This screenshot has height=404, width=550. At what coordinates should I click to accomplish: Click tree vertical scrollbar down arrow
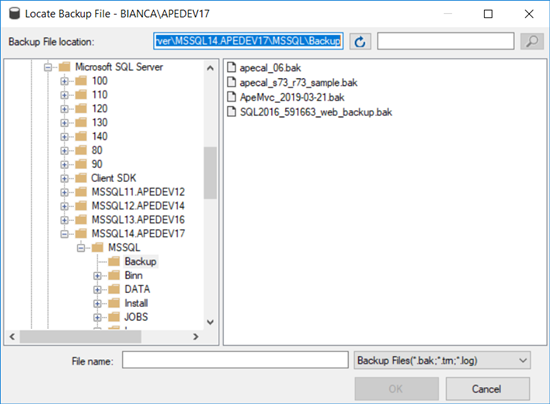click(210, 322)
